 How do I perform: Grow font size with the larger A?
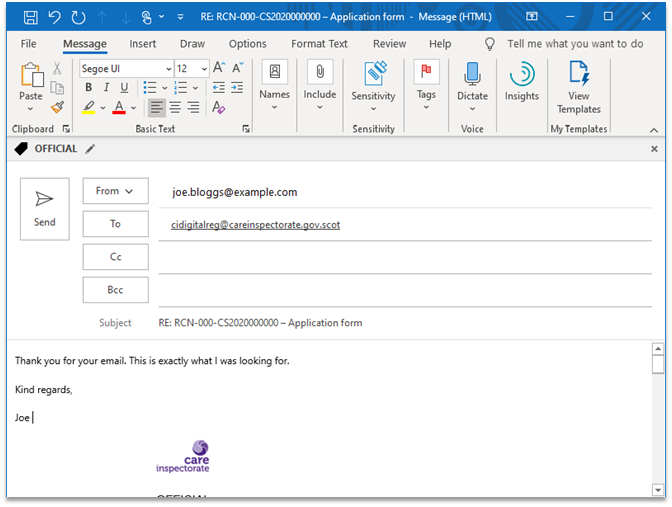coord(219,67)
